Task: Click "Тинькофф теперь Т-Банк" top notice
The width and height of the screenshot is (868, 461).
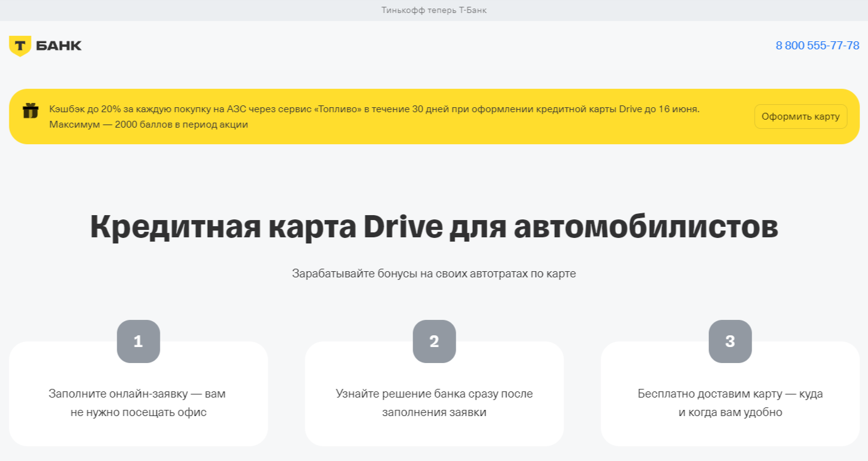Action: click(434, 10)
